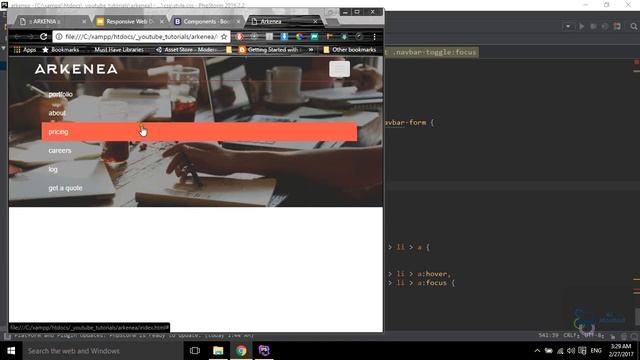Close the Responsive Web browser tab
The height and width of the screenshot is (360, 640).
[x=162, y=21]
